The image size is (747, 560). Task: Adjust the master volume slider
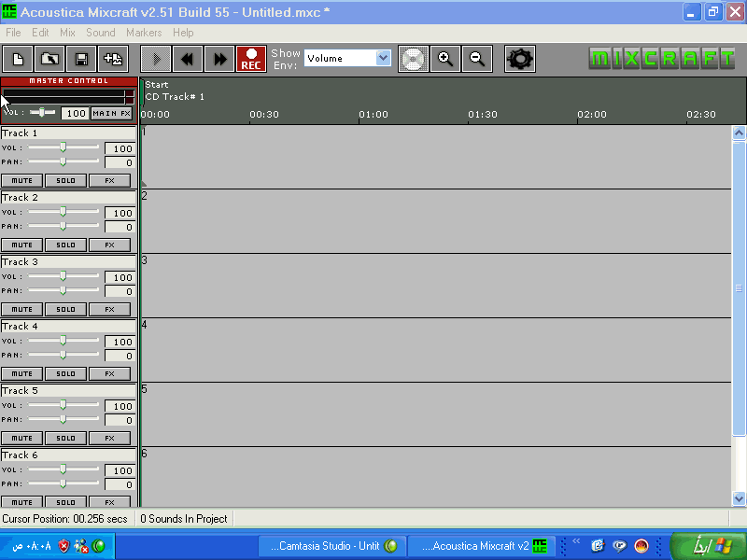(x=42, y=112)
